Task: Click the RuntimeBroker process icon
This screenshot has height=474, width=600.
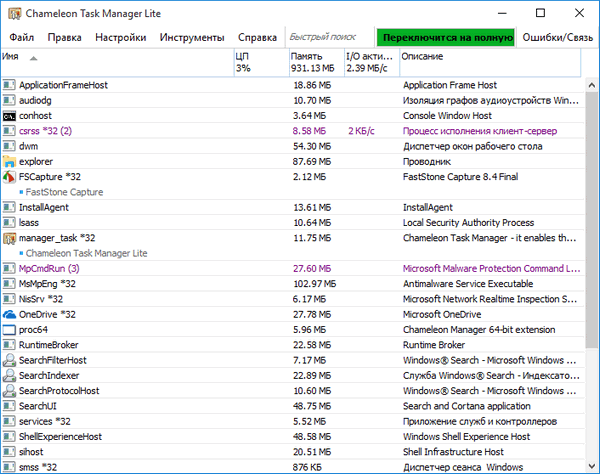Action: pyautogui.click(x=9, y=345)
